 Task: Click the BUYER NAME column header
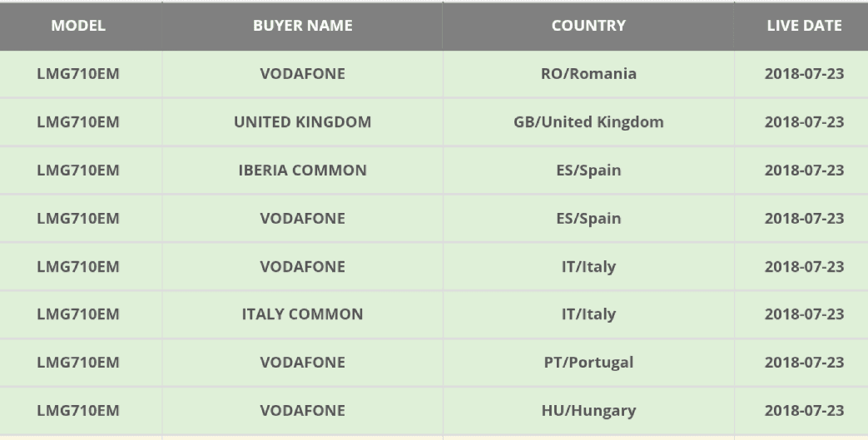303,26
